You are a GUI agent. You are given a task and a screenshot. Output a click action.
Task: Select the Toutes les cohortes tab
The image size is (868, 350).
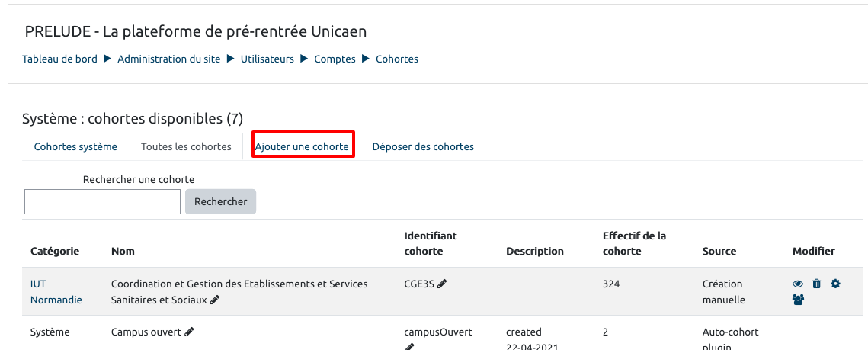186,146
